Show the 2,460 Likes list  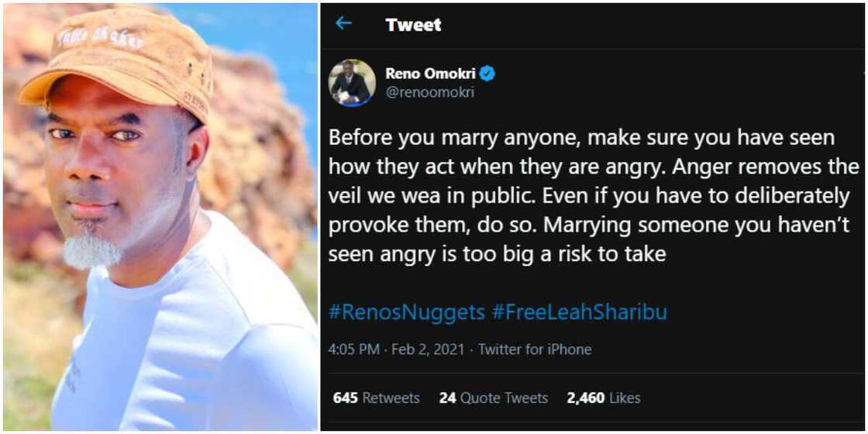click(604, 398)
